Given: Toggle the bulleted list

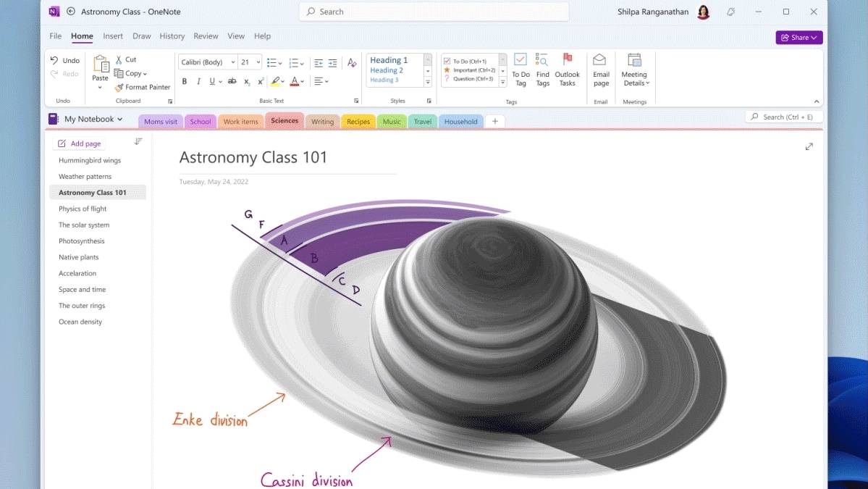Looking at the screenshot, I should 273,62.
